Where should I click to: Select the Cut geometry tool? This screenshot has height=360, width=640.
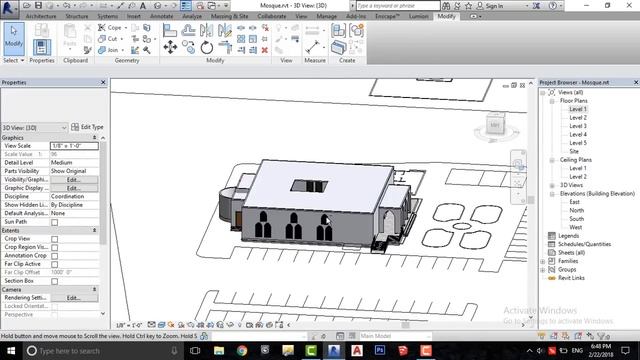110,39
